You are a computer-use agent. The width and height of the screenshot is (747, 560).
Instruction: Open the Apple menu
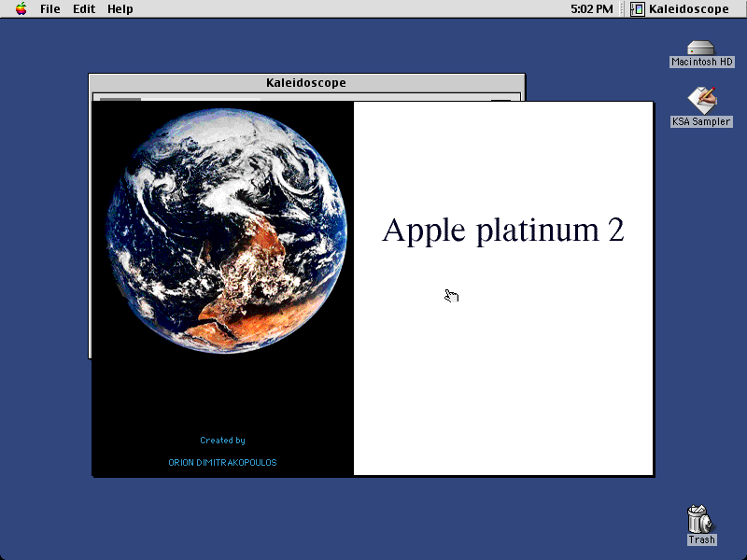coord(21,8)
